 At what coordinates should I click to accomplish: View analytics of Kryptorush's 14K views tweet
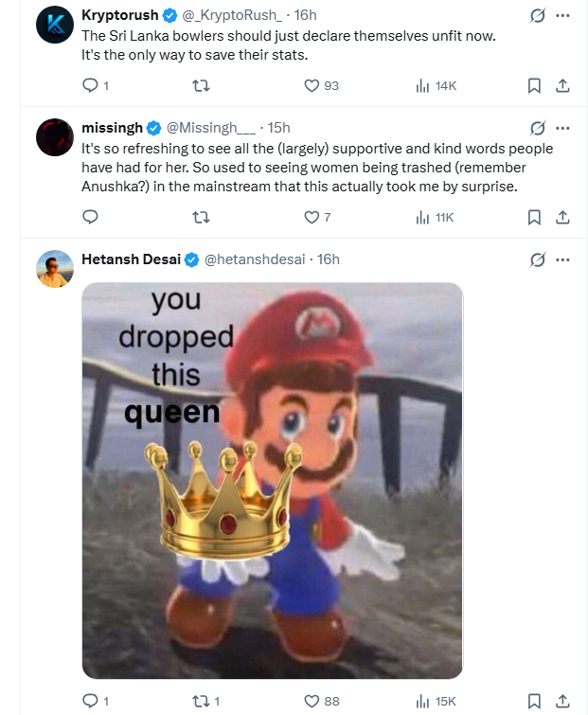pyautogui.click(x=422, y=86)
